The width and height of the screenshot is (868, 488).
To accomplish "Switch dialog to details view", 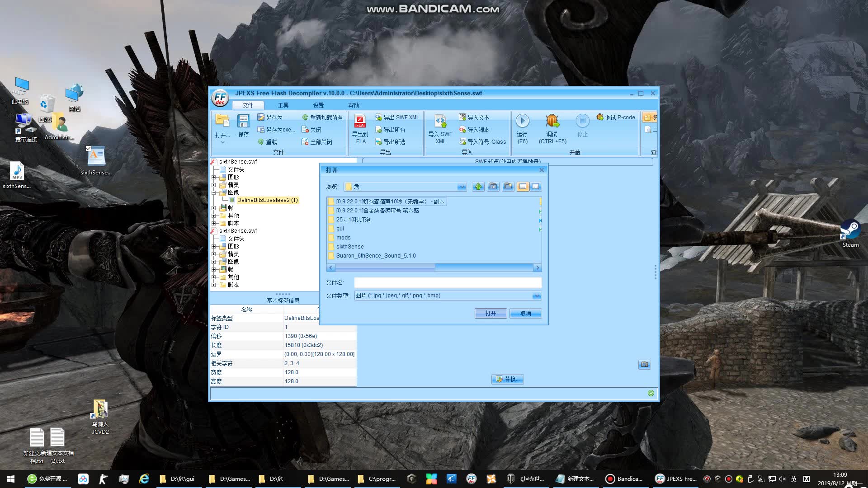I will coord(536,187).
